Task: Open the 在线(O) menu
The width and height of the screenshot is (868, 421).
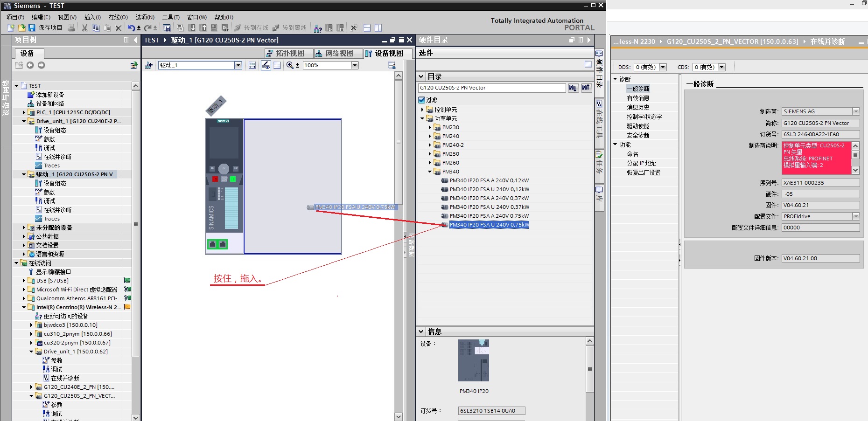Action: [118, 17]
